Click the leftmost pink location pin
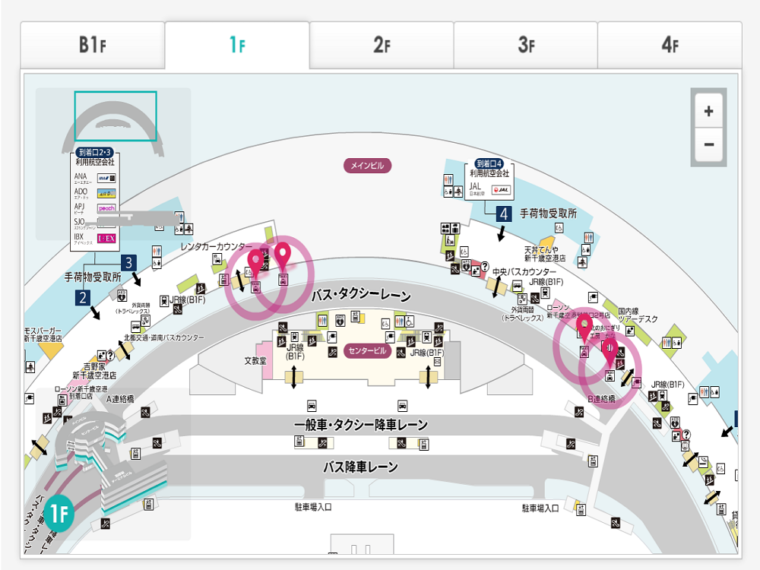Viewport: 760px width, 570px height. click(256, 262)
